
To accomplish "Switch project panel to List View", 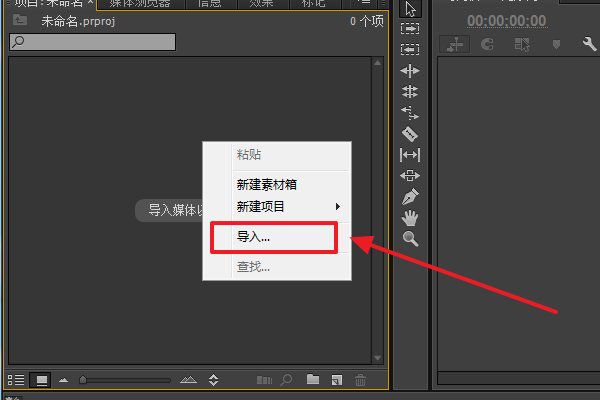I will pos(16,380).
